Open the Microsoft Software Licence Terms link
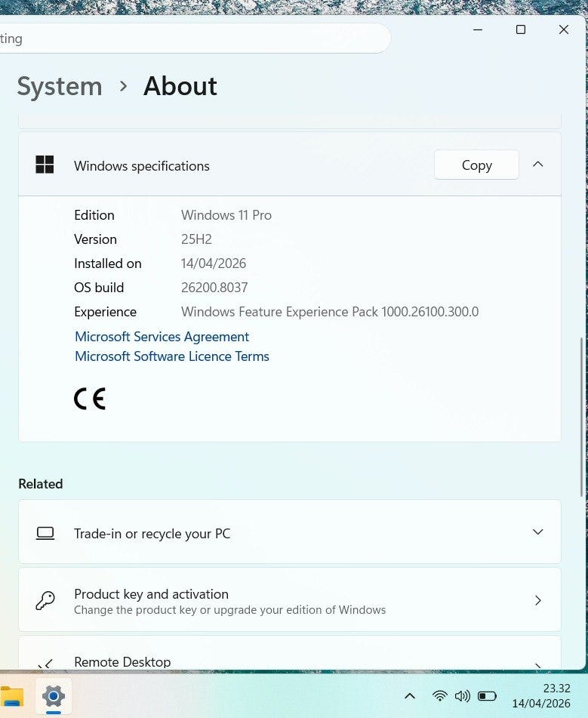Screen dimensions: 588x718 [172, 356]
